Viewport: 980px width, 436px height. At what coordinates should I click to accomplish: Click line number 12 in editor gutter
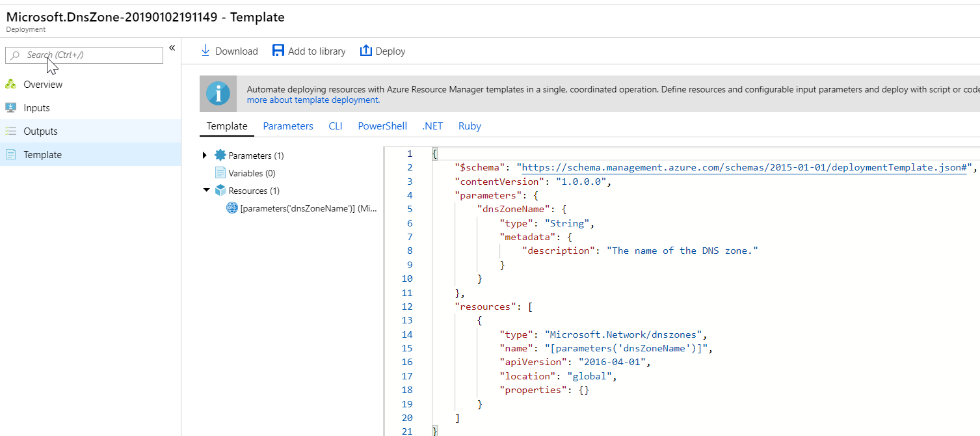[407, 307]
